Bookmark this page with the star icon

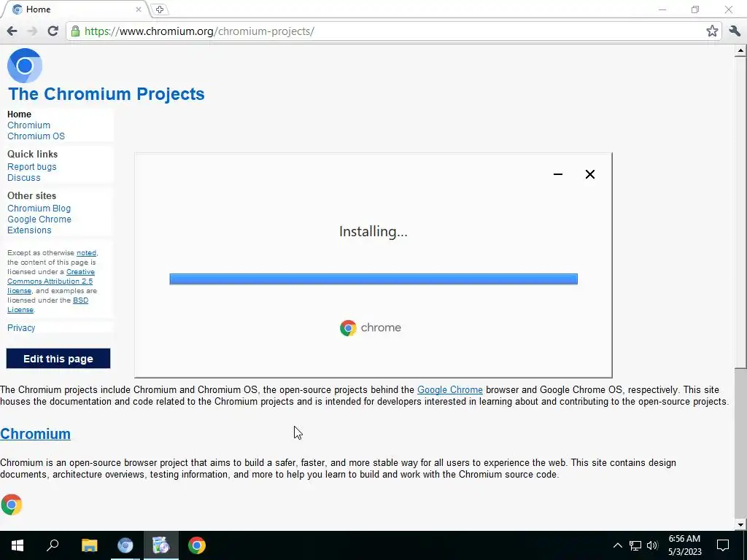pos(712,31)
